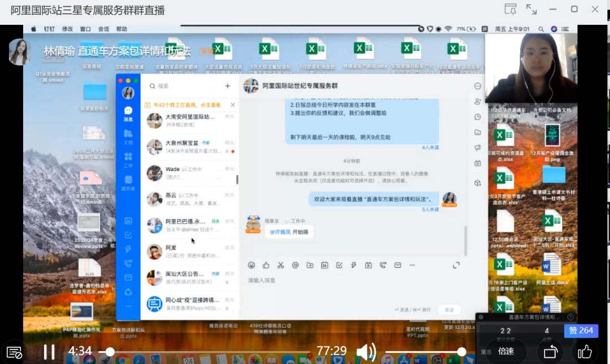610x364 pixels.
Task: Dismiss the live broadcast notice banner
Action: pos(233,104)
